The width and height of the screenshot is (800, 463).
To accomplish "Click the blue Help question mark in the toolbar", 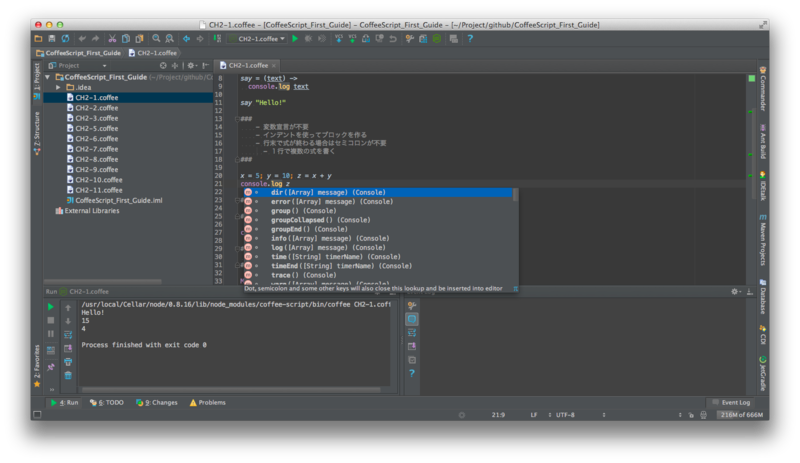I will tap(470, 39).
